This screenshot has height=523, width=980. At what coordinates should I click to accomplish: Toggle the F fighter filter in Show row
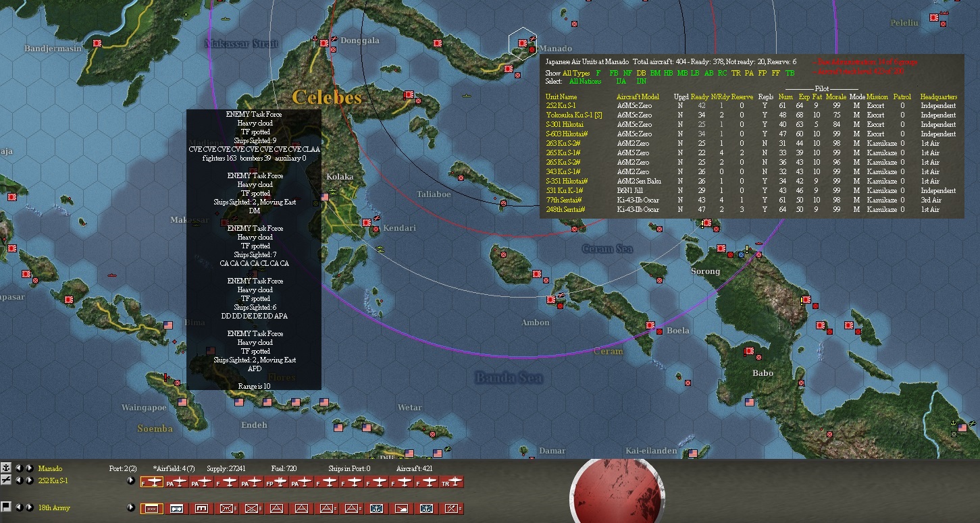[x=598, y=73]
